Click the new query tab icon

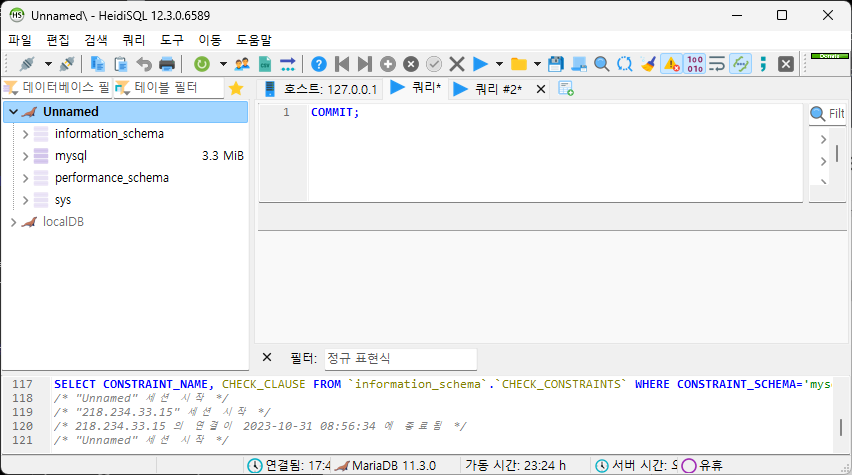coord(566,89)
